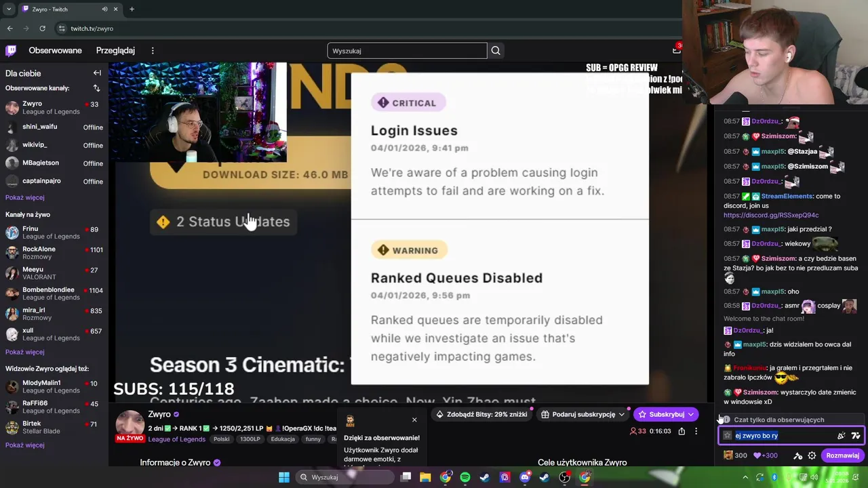
Task: Send message with Rozmawiaj button
Action: point(842,455)
